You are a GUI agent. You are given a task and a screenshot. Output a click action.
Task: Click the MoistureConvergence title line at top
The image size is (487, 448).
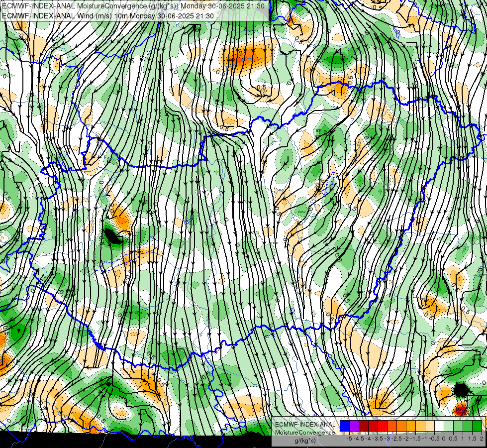tap(133, 6)
